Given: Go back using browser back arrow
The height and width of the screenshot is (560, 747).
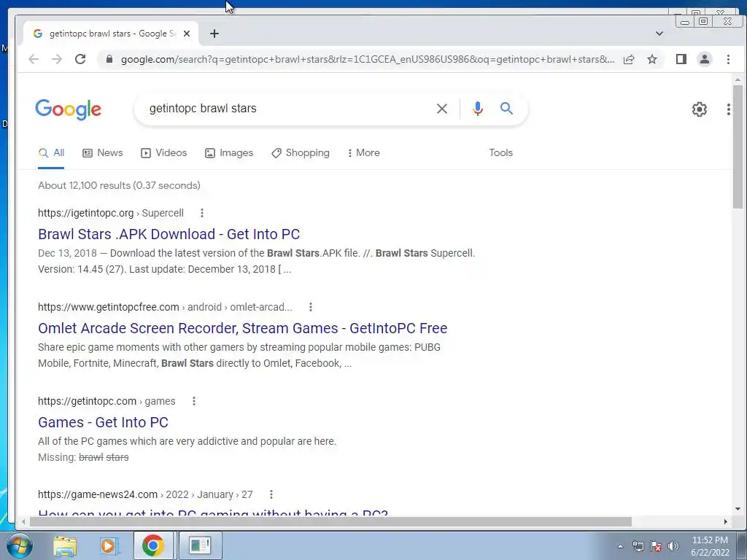Looking at the screenshot, I should pyautogui.click(x=34, y=59).
